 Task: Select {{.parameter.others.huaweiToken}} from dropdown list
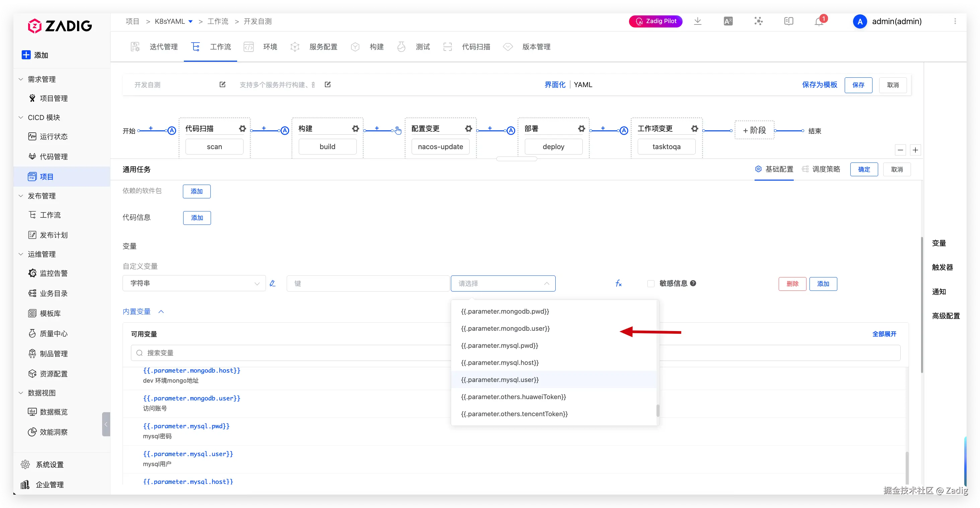click(554, 397)
